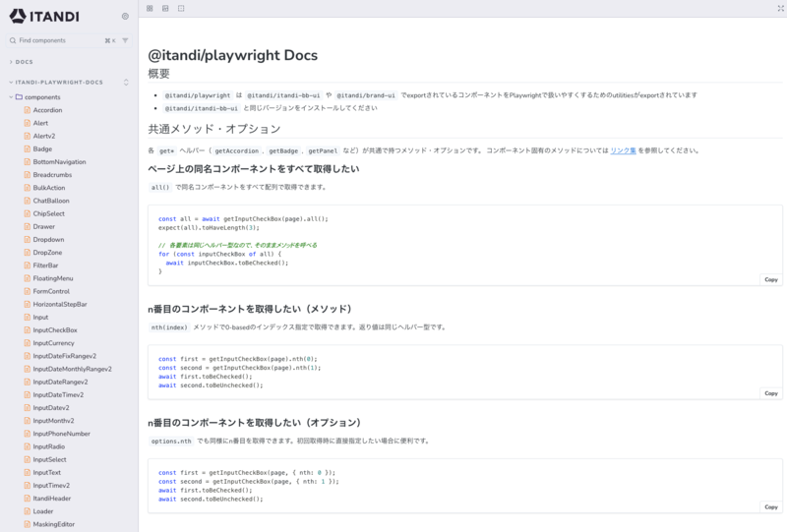Open the Dropdown docs page

tap(48, 239)
